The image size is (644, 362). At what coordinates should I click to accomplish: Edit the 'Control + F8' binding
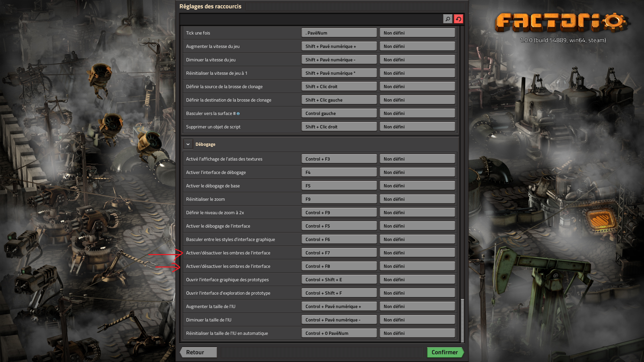(x=339, y=266)
